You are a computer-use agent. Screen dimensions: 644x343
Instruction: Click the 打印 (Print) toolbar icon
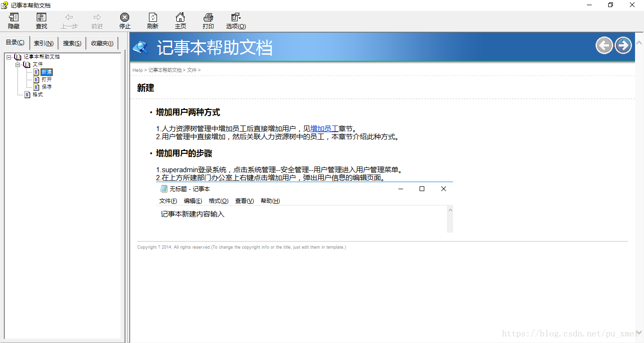point(208,17)
